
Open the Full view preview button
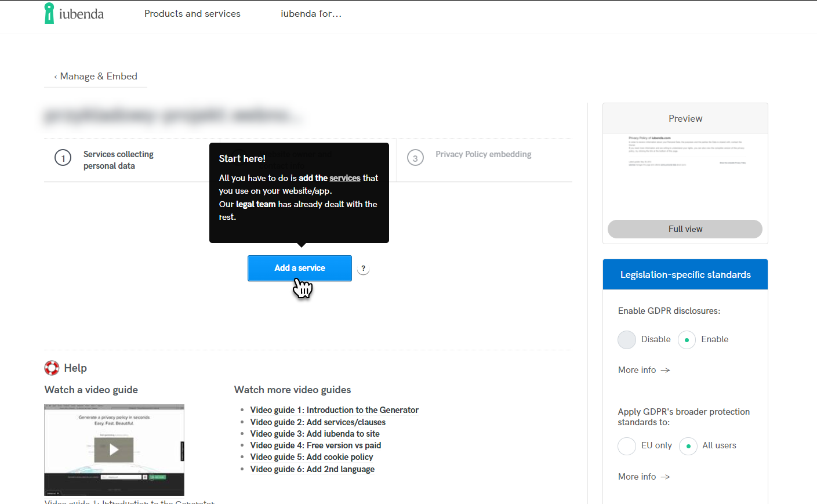[x=685, y=229]
